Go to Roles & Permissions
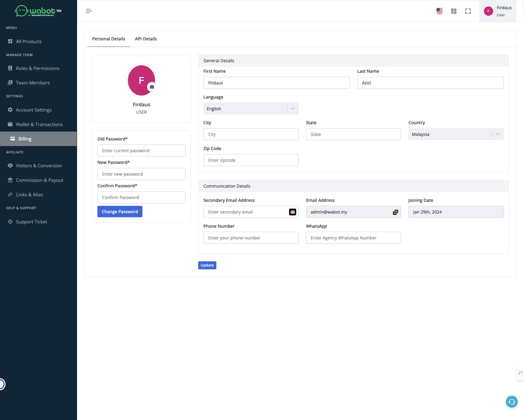 click(38, 68)
